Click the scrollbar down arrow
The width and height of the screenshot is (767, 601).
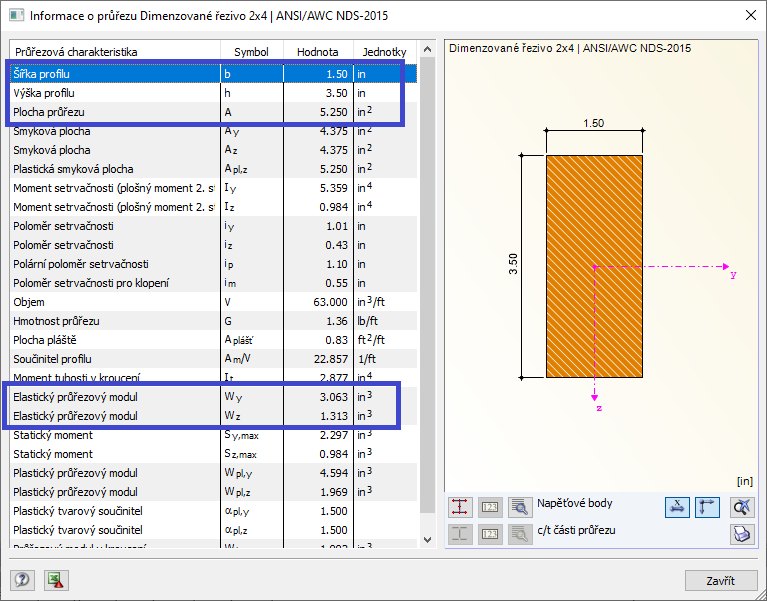(x=427, y=540)
